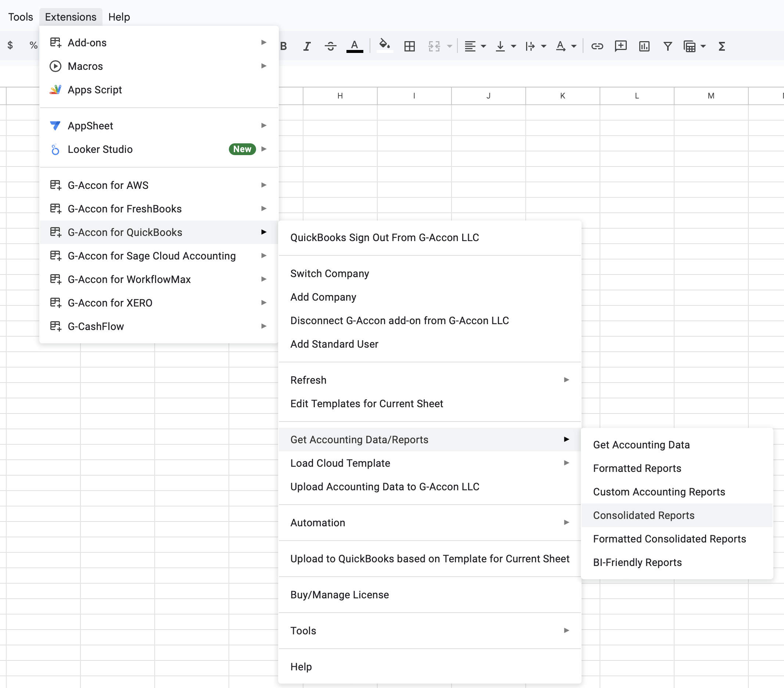Viewport: 784px width, 688px height.
Task: Toggle italic formatting in toolbar
Action: point(307,46)
